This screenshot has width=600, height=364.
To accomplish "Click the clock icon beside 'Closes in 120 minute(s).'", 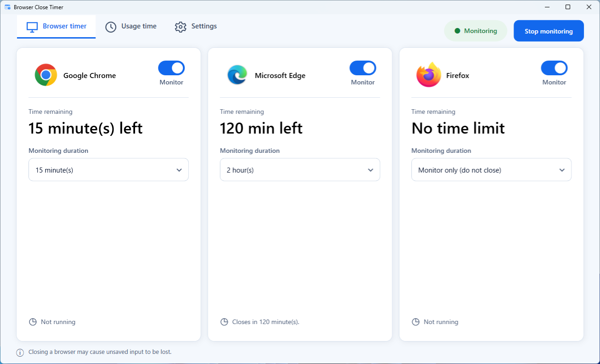I will click(224, 322).
